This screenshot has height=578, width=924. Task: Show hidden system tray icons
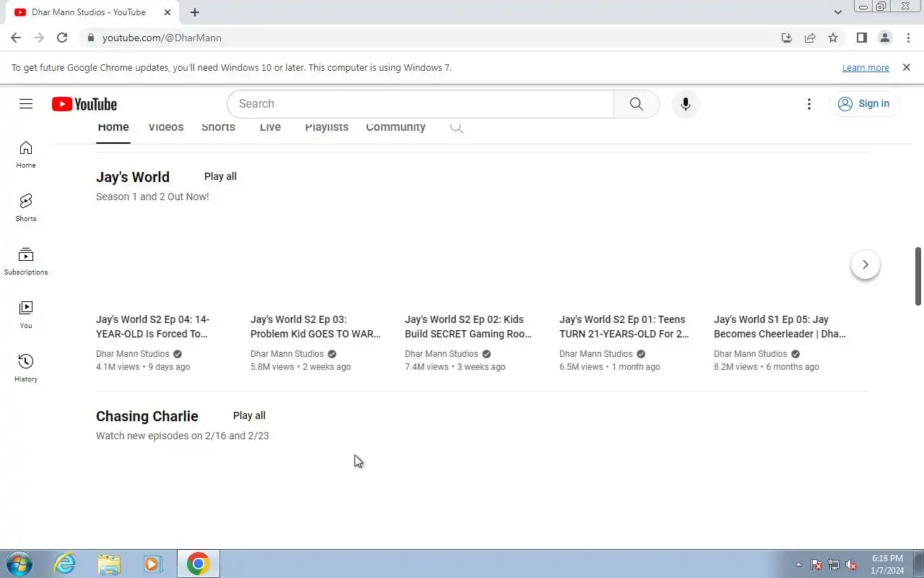[798, 565]
